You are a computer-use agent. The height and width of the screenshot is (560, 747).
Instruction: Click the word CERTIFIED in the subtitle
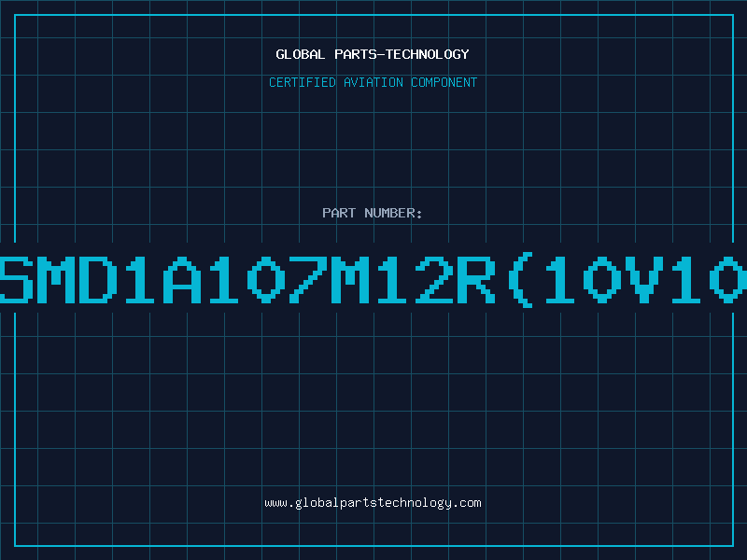tap(303, 82)
